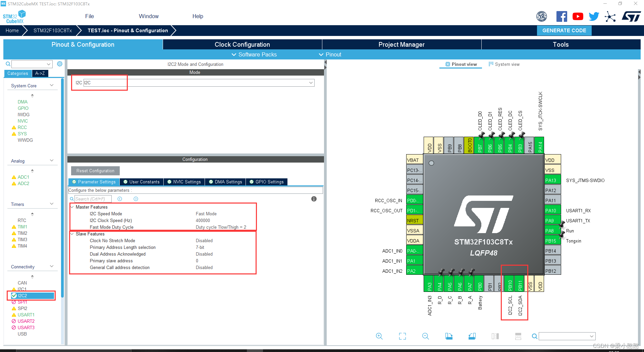Viewport: 644px width, 352px height.
Task: Select I2C1 in Connectivity list
Action: [22, 289]
